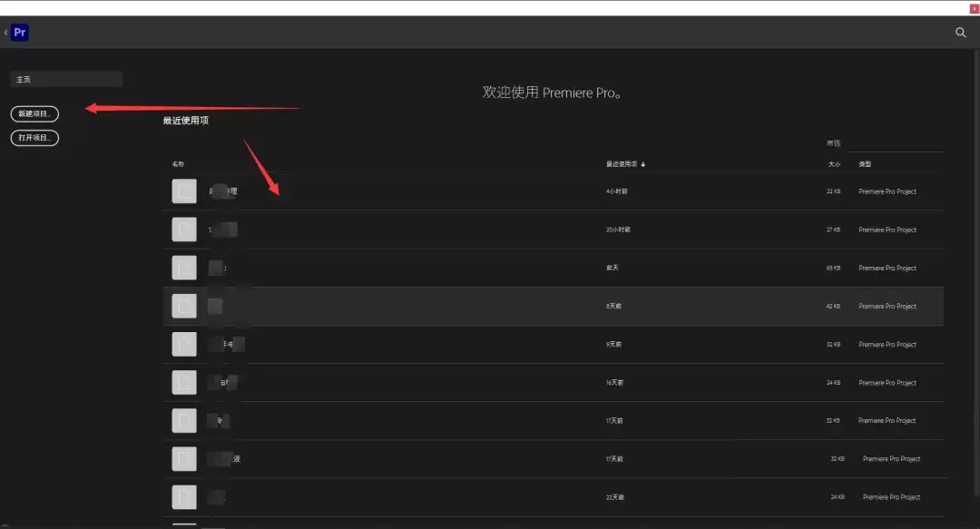Open the search magnifier icon
This screenshot has width=980, height=529.
(x=961, y=33)
